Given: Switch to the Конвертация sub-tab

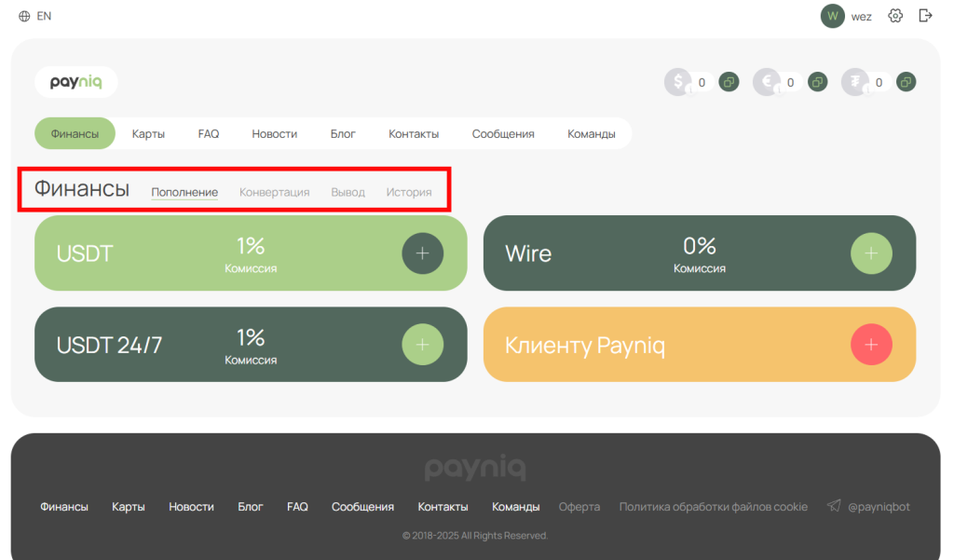Looking at the screenshot, I should 275,192.
